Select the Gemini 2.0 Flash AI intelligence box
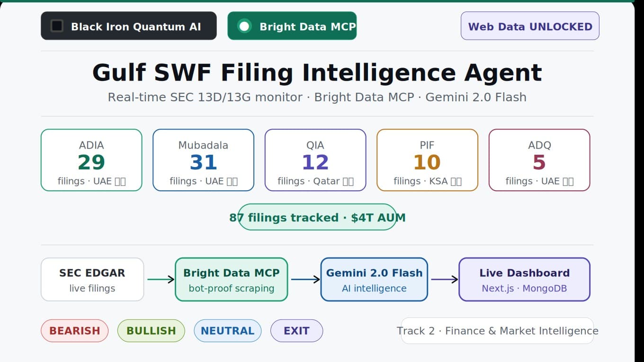Viewport: 644px width, 362px height. tap(374, 279)
